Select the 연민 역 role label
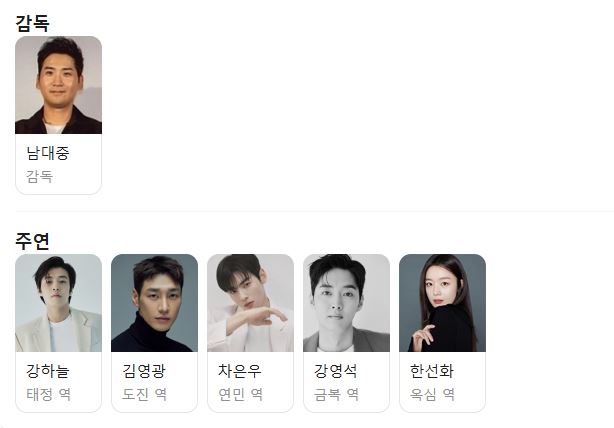Viewport: 614px width, 428px height. coord(240,394)
